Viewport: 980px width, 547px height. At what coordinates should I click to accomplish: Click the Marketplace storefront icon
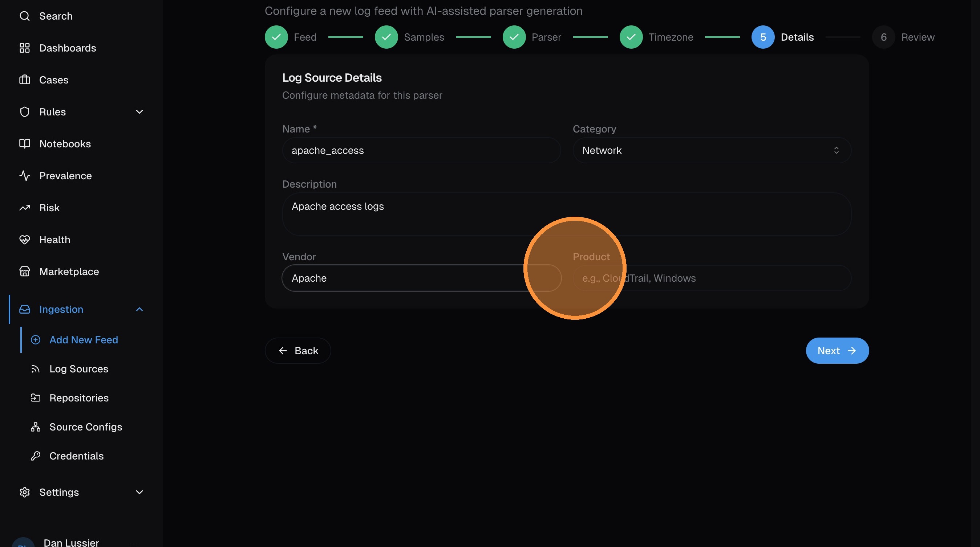(25, 272)
